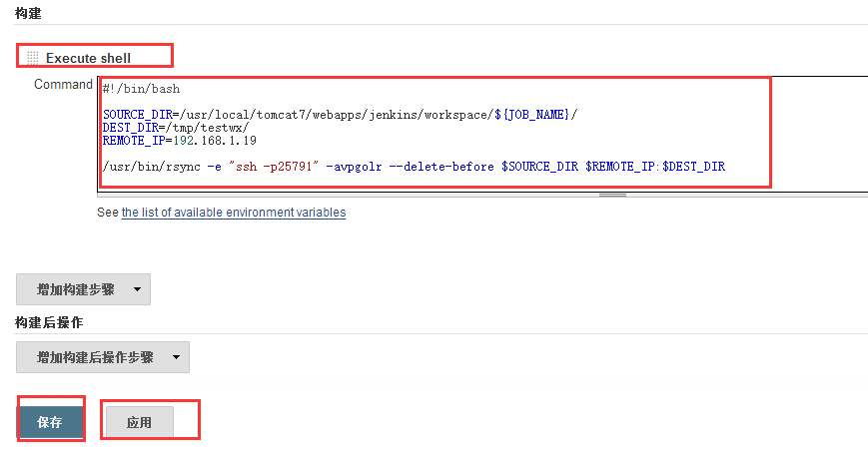Expand the 增加构建步骤 dropdown

coord(83,289)
